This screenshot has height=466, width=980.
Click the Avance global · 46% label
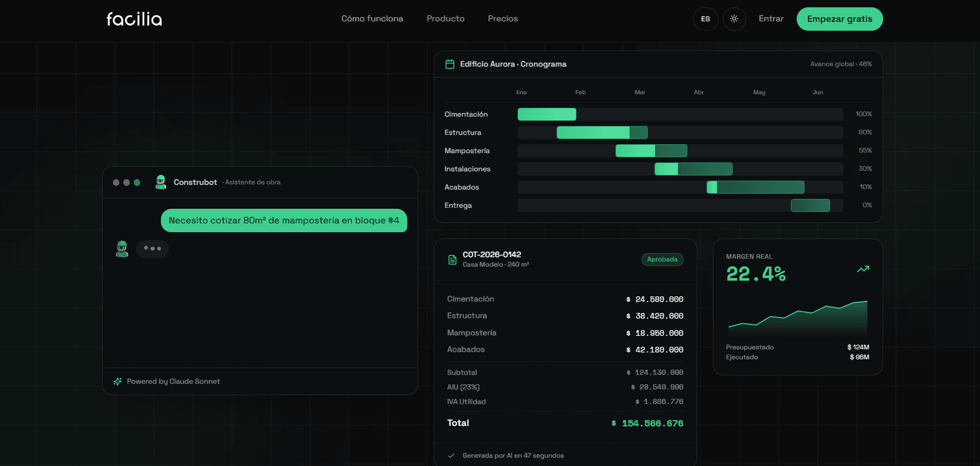[841, 64]
